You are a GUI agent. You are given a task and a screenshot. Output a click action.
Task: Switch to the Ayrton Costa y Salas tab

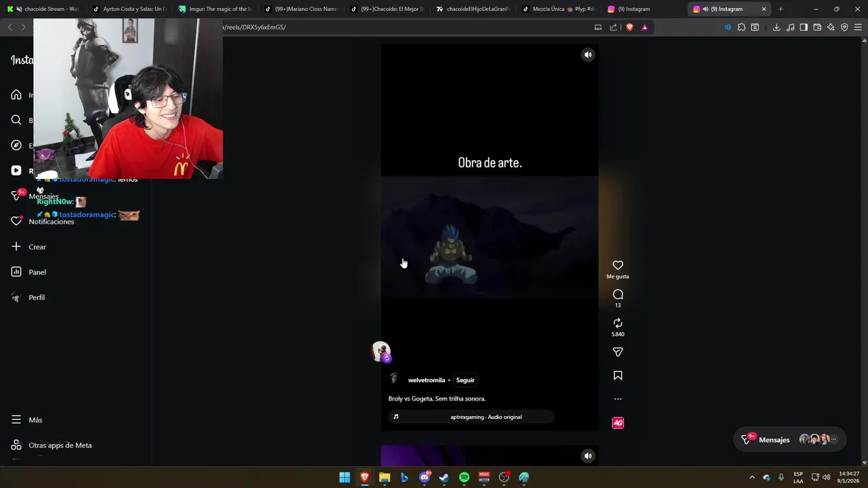129,9
